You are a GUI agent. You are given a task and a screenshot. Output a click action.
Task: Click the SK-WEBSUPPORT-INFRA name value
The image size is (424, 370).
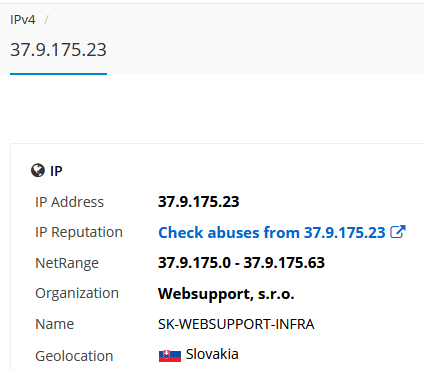point(236,324)
